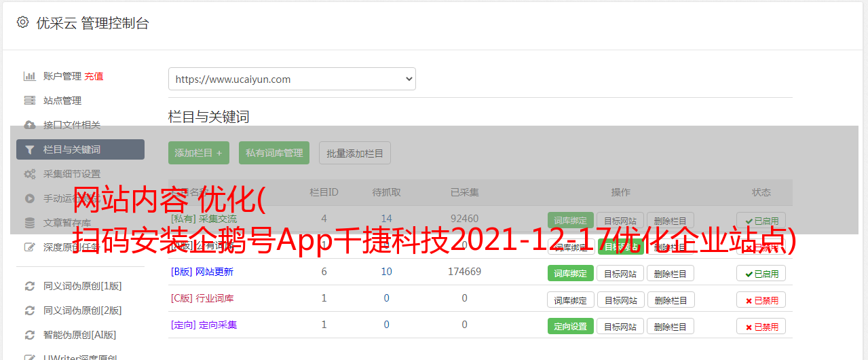Click 删除栏目 in the 网站更新 row
The height and width of the screenshot is (360, 868).
tap(671, 273)
